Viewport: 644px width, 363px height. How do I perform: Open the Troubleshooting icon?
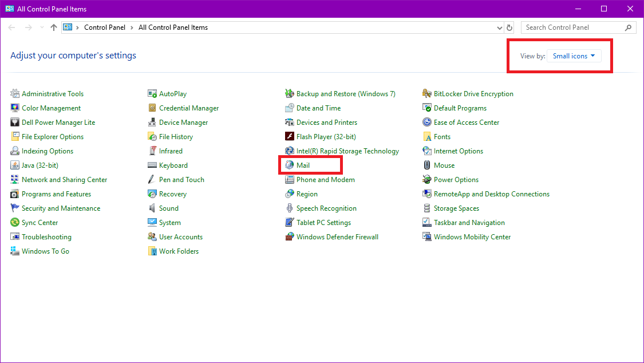click(x=15, y=237)
